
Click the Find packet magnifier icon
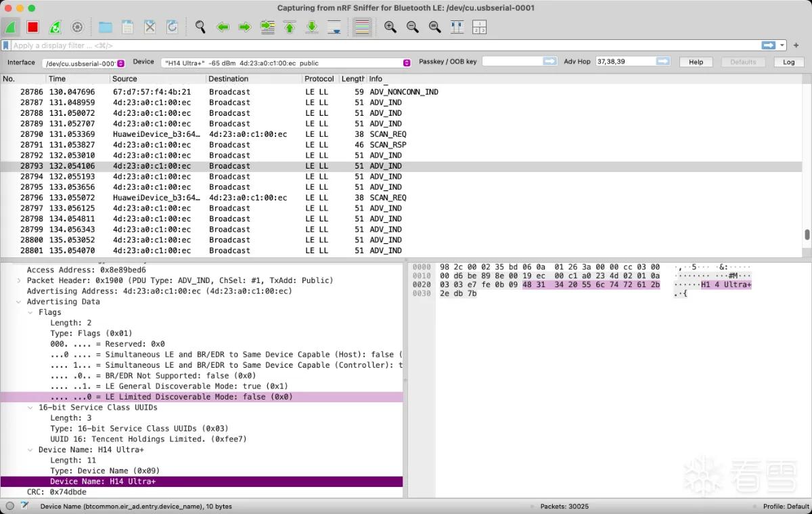pyautogui.click(x=200, y=27)
